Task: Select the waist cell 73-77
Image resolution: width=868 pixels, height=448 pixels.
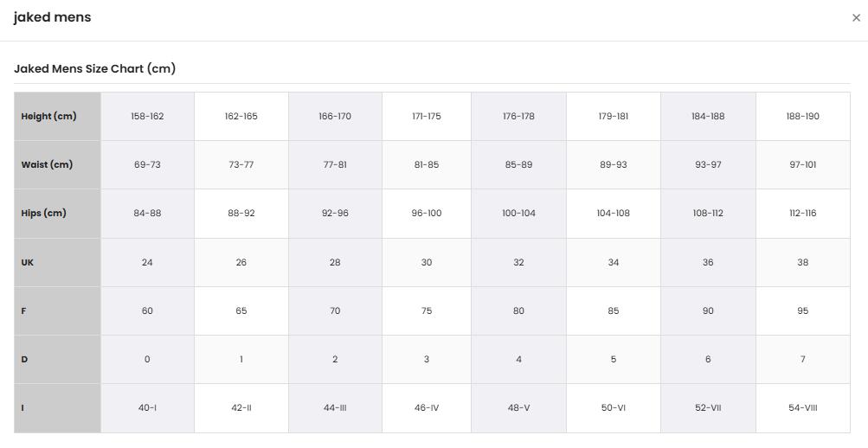Action: click(241, 165)
